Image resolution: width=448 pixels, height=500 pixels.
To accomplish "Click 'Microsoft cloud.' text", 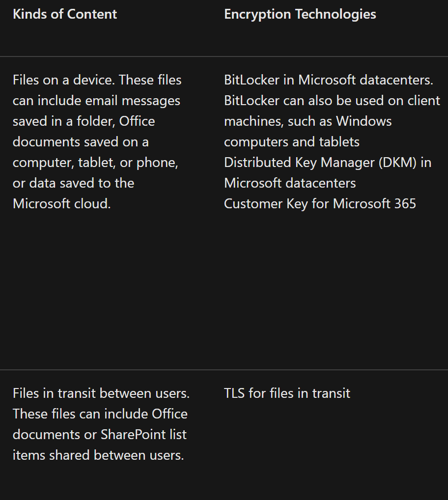I will (61, 204).
